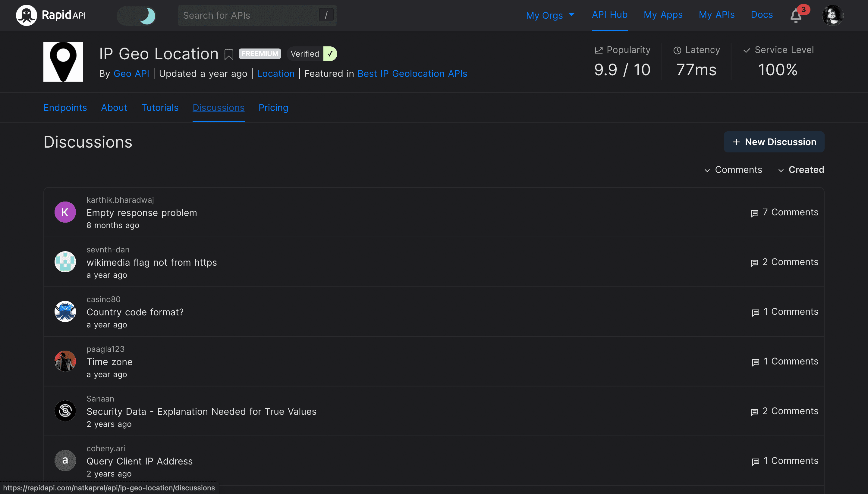The image size is (868, 494).
Task: Open the 'Empty response problem' discussion
Action: point(142,213)
